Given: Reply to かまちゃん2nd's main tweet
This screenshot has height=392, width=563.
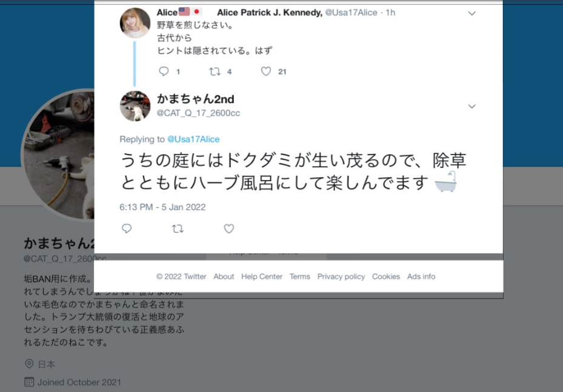Looking at the screenshot, I should 127,228.
